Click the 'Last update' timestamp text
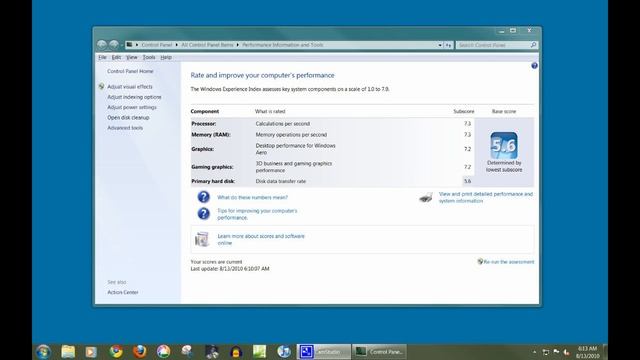 (230, 269)
